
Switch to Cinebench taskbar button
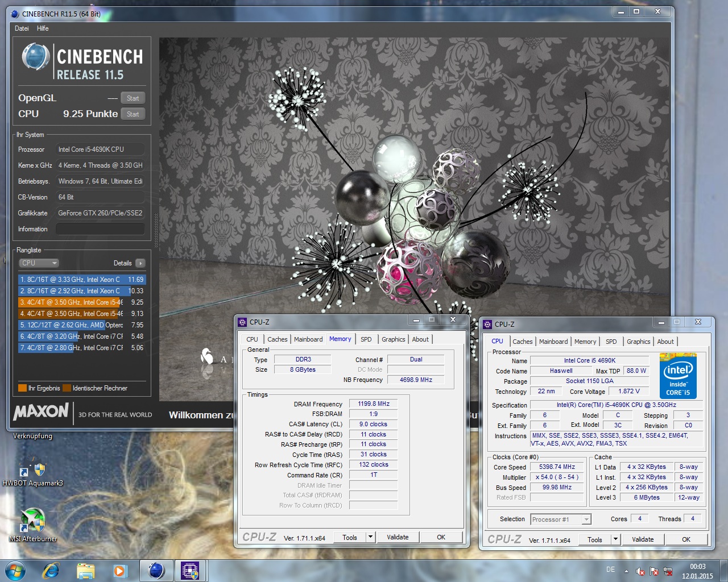coord(156,571)
